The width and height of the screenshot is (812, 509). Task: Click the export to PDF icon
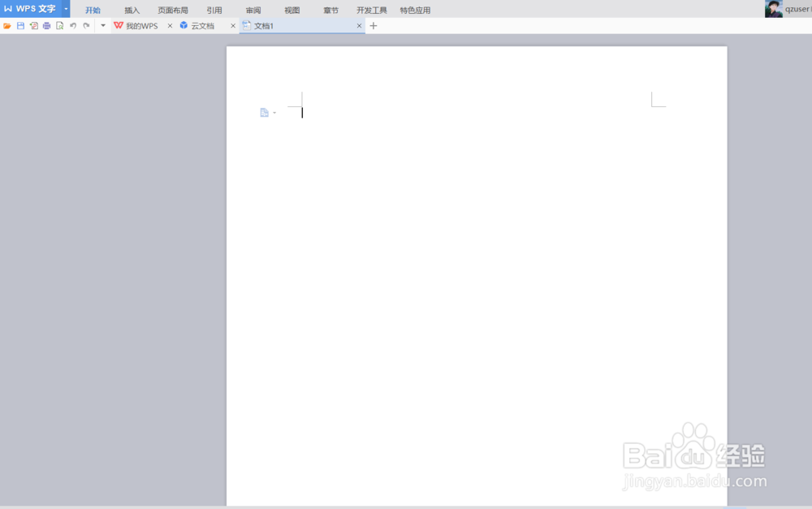33,26
